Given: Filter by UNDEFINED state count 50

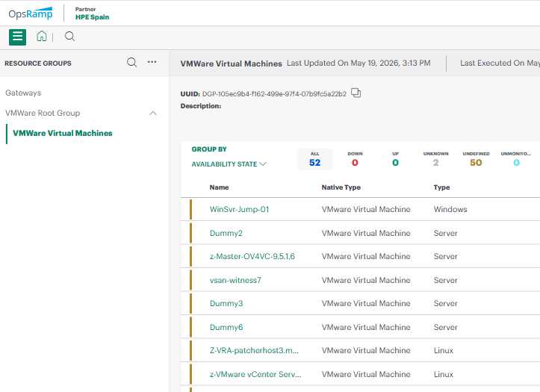Looking at the screenshot, I should (476, 159).
